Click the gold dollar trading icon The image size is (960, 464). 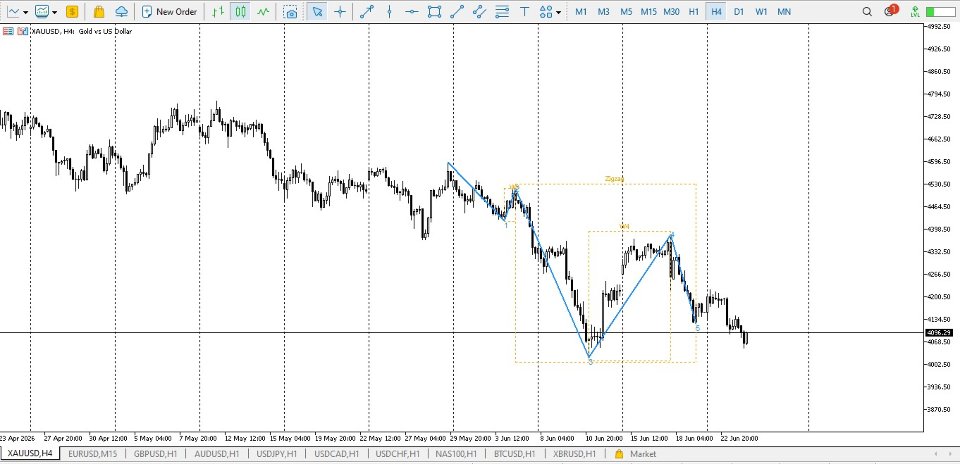point(72,11)
